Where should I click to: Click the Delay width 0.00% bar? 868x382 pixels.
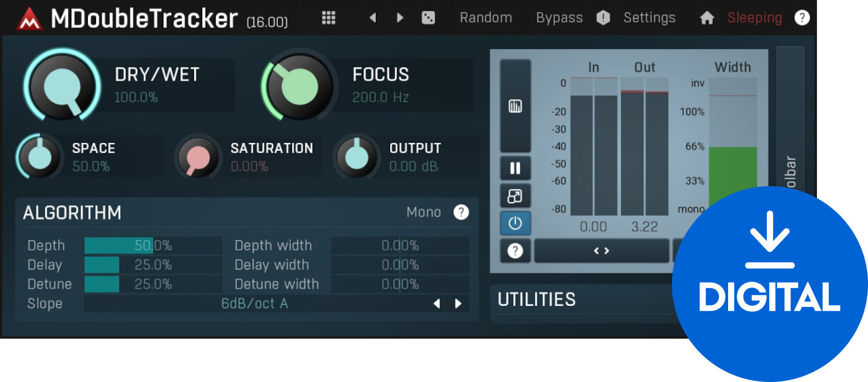[400, 265]
